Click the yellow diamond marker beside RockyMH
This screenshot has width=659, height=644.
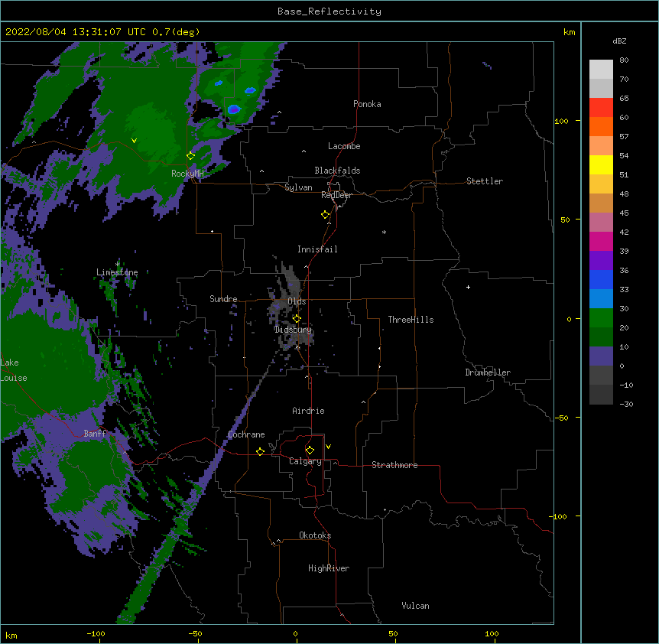[x=191, y=156]
